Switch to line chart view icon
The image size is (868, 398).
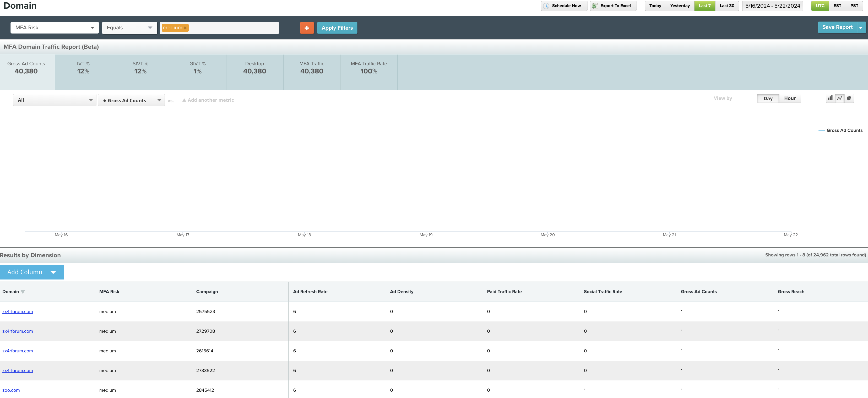coord(839,98)
